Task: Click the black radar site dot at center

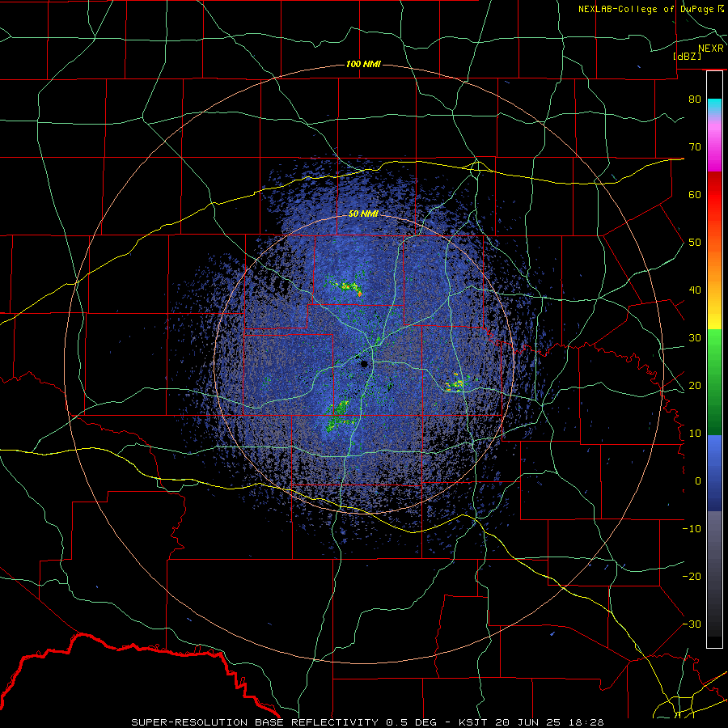Action: 365,363
